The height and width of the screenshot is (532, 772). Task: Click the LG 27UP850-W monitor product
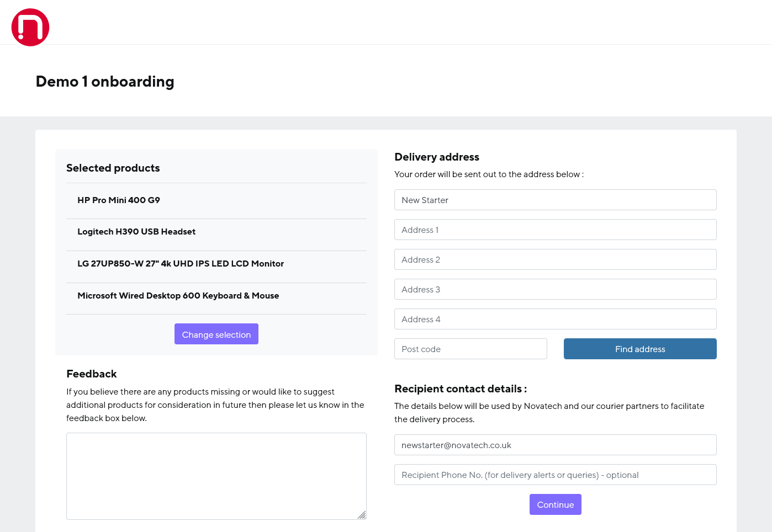[181, 264]
